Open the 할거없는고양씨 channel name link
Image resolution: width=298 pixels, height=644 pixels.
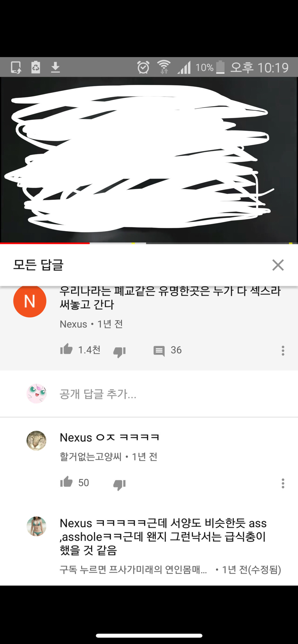pyautogui.click(x=91, y=457)
